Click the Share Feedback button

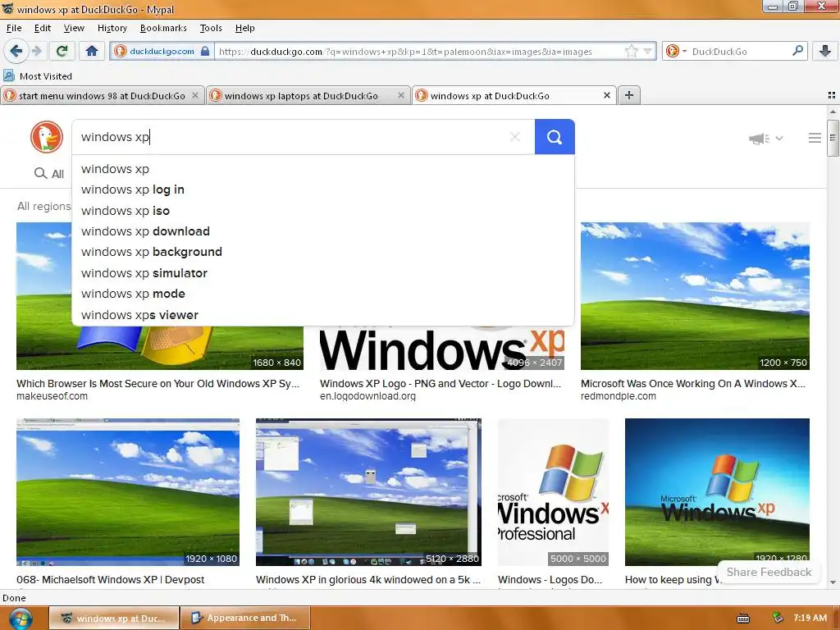769,572
